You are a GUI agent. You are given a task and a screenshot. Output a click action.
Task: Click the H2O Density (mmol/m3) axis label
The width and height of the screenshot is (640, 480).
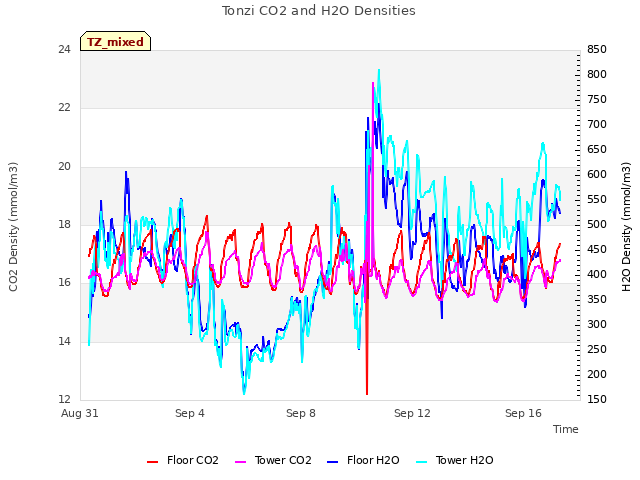coord(626,227)
